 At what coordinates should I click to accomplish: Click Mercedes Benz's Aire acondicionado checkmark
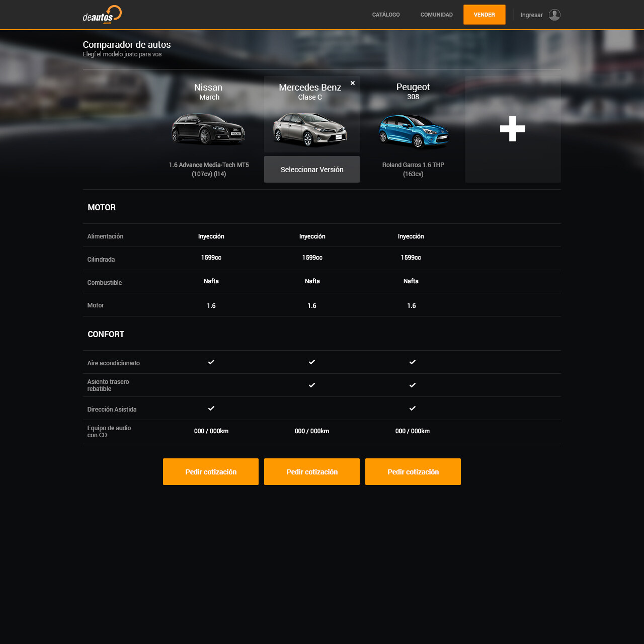coord(312,362)
